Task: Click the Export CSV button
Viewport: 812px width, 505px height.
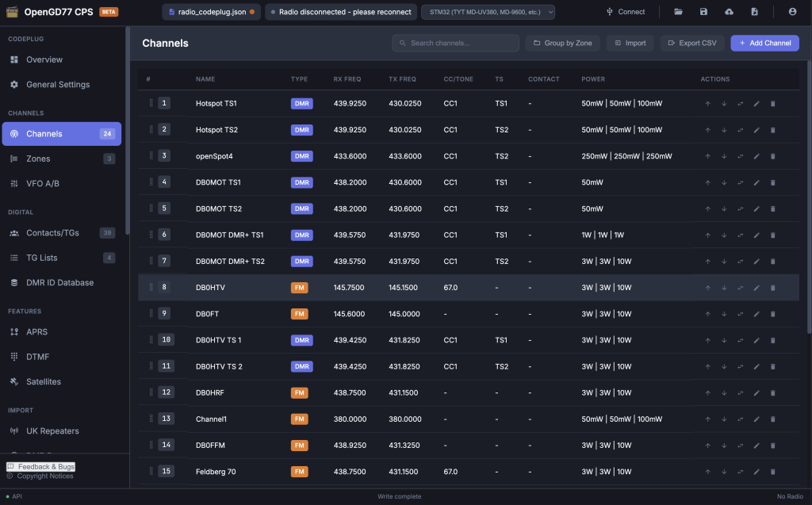Action: (692, 43)
